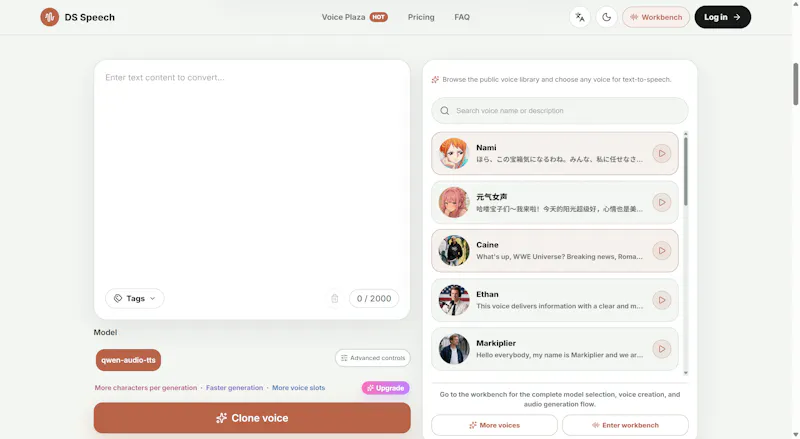
Task: Click the DS Speech brand name
Action: (89, 17)
